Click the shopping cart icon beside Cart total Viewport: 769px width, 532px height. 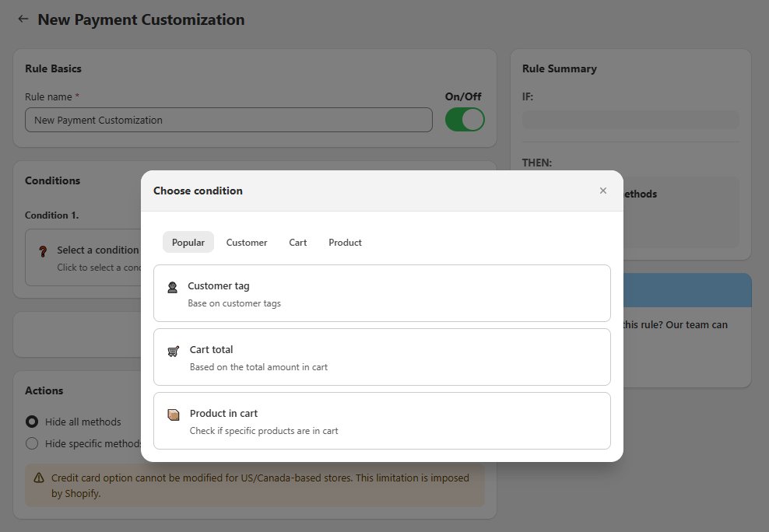(x=174, y=349)
